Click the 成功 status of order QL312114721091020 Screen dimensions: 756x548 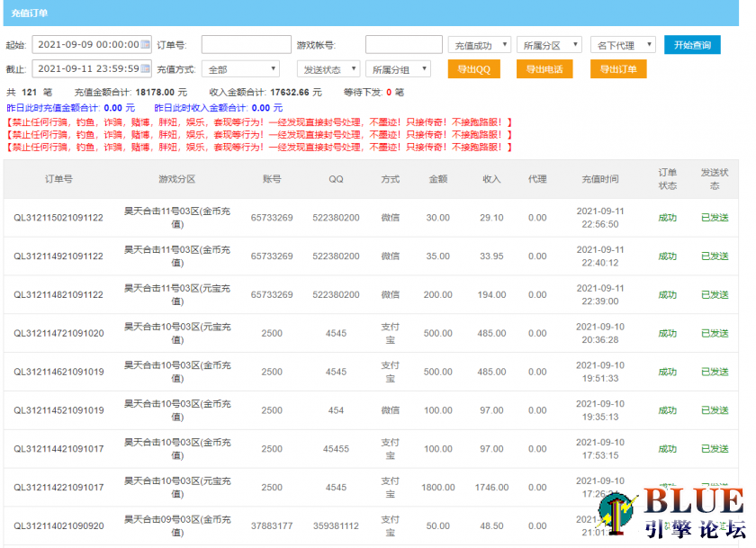pyautogui.click(x=667, y=333)
